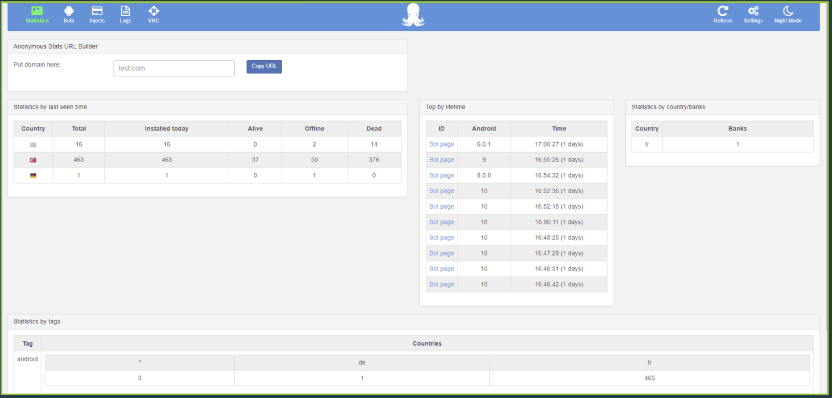Click the Android header in the Top by lifetime table
This screenshot has height=398, width=833.
(484, 129)
